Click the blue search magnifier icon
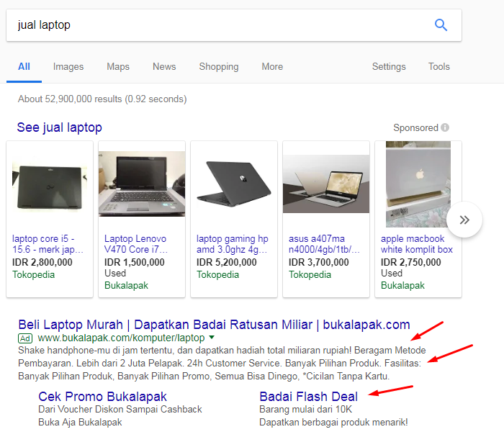504x437 pixels. pyautogui.click(x=441, y=24)
